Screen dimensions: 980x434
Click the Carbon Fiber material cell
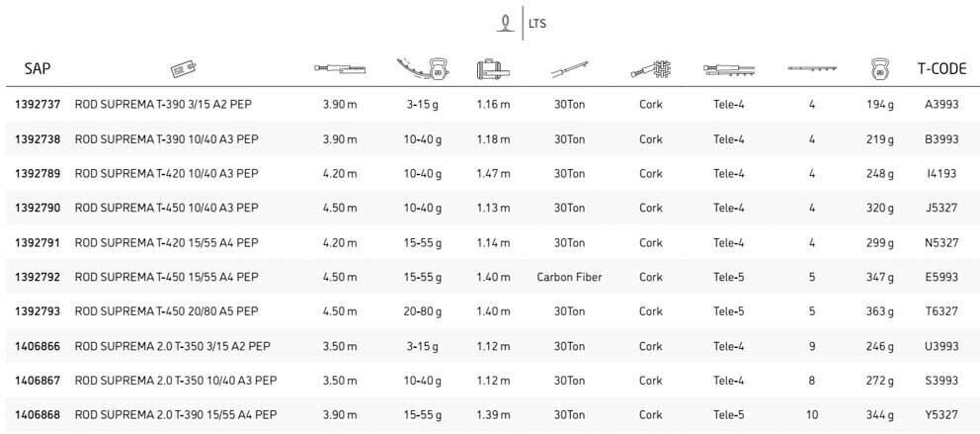[569, 277]
